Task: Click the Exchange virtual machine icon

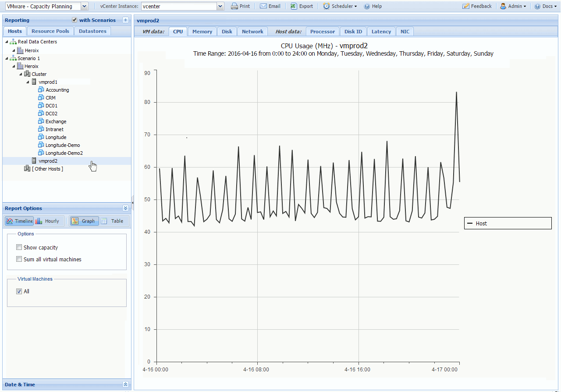Action: pos(41,121)
